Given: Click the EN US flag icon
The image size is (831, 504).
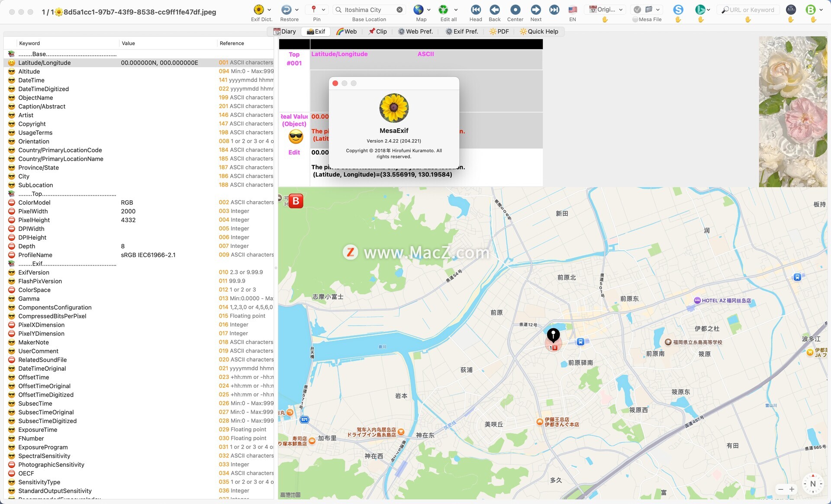Looking at the screenshot, I should click(x=573, y=10).
